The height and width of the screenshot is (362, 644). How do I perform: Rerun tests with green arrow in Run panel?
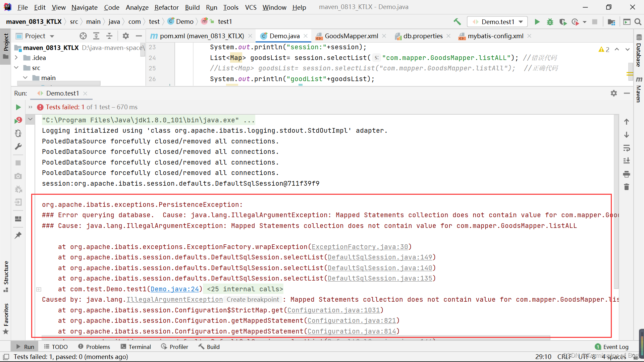tap(18, 107)
